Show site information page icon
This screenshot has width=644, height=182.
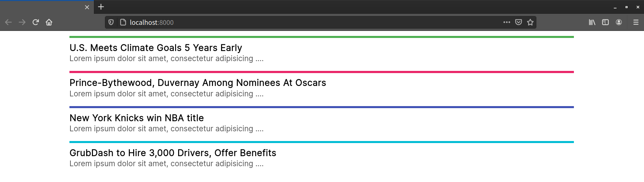pos(123,22)
